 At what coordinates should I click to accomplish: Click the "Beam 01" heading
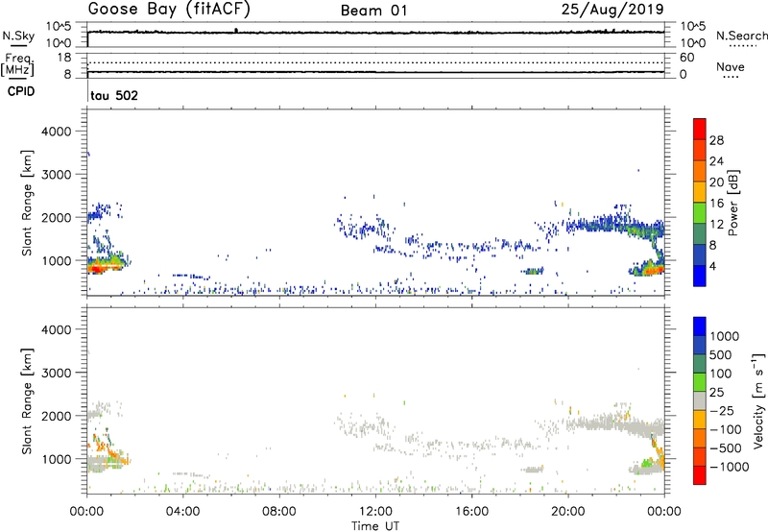[373, 11]
